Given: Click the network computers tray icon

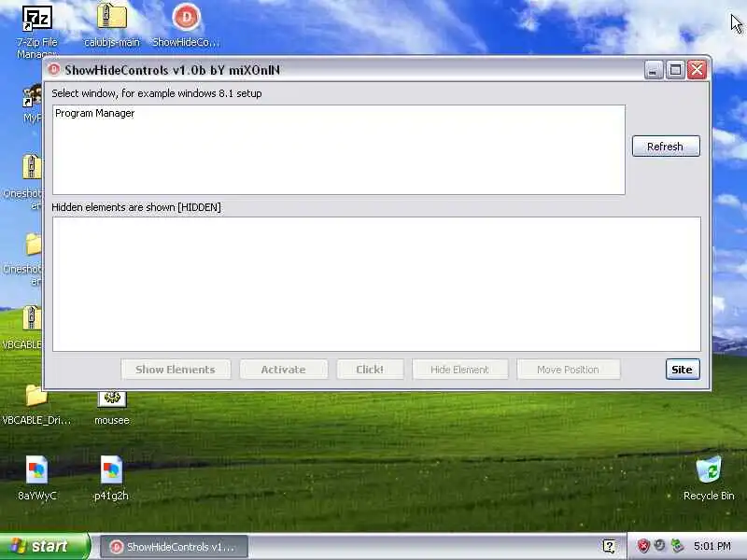Looking at the screenshot, I should point(677,546).
